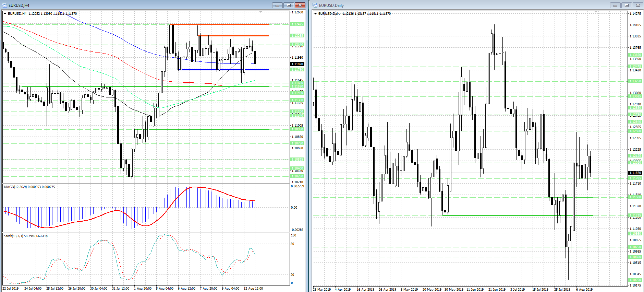Viewport: 644px width, 292px height.
Task: Click the EURUSD,H4 window chart icon
Action: click(x=4, y=5)
